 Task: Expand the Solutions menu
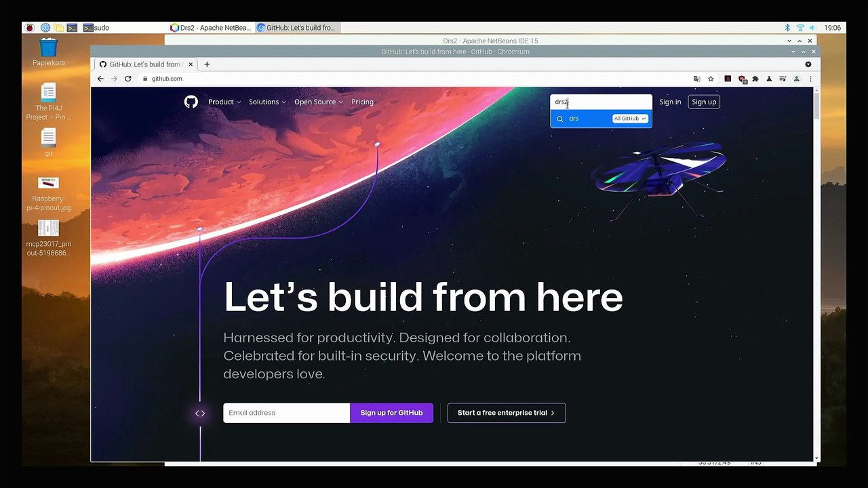click(x=267, y=102)
